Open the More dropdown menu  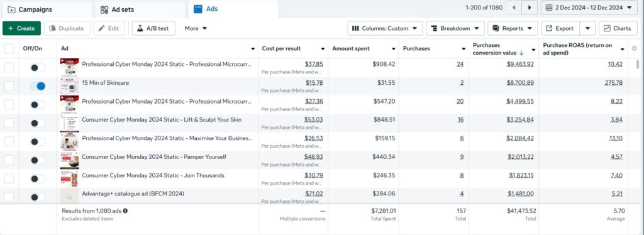coord(196,28)
